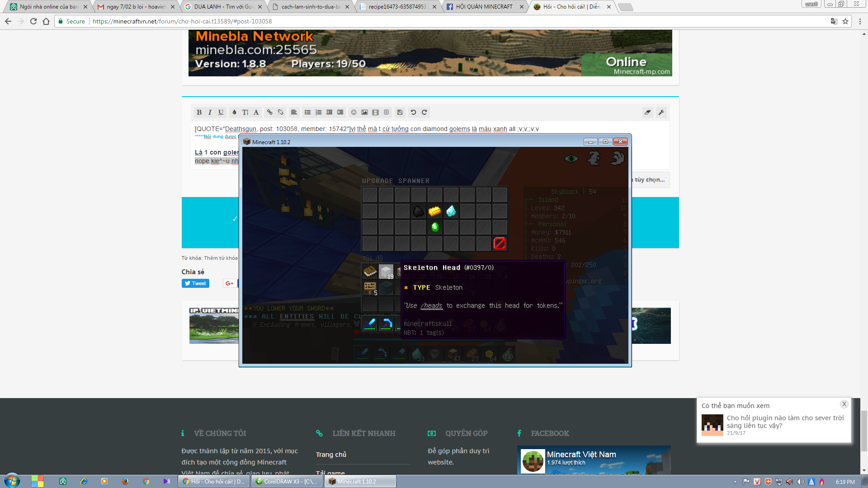
Task: Insert an unordered bullet list
Action: tap(307, 113)
